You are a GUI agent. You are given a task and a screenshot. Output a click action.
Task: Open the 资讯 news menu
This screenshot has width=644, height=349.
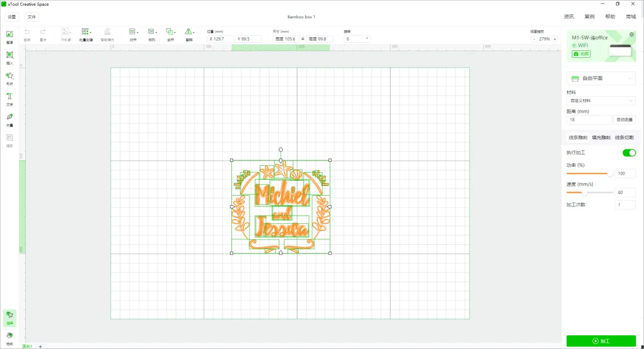[x=569, y=17]
